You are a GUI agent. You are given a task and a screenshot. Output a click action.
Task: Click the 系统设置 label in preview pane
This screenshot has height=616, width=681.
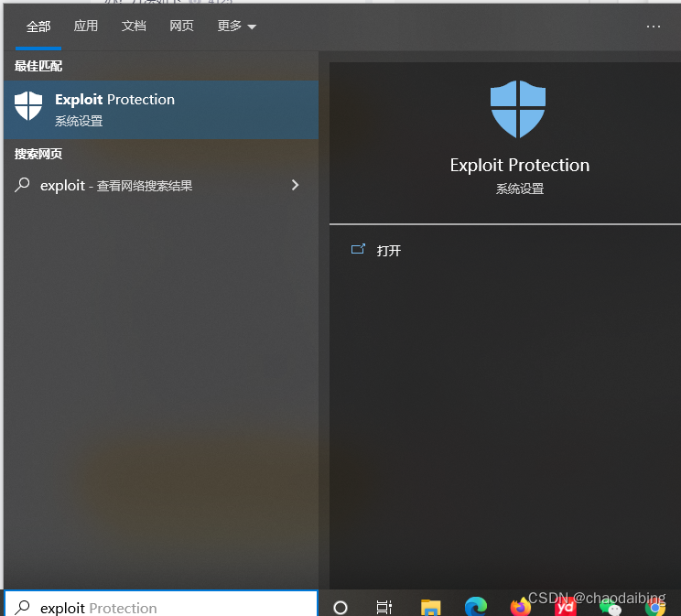(519, 189)
